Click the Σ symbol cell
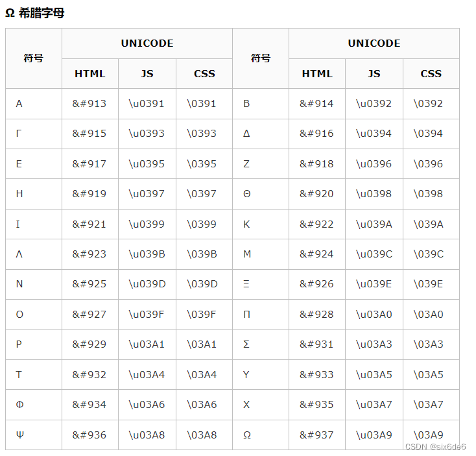This screenshot has width=476, height=456. coord(261,344)
